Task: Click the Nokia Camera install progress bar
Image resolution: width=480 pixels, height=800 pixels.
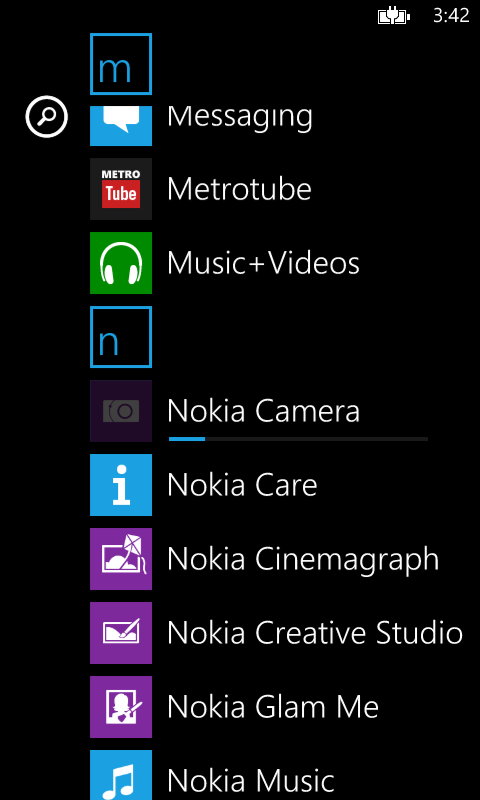Action: (x=298, y=439)
